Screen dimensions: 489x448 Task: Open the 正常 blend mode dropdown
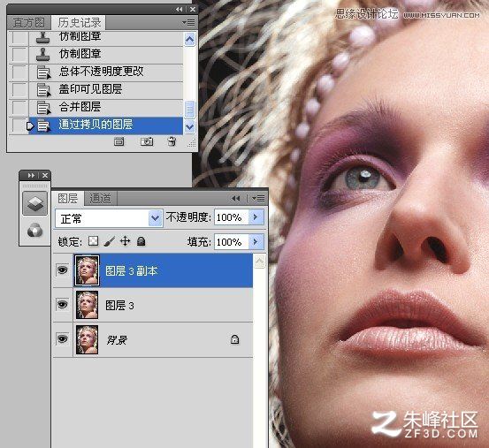[x=109, y=218]
